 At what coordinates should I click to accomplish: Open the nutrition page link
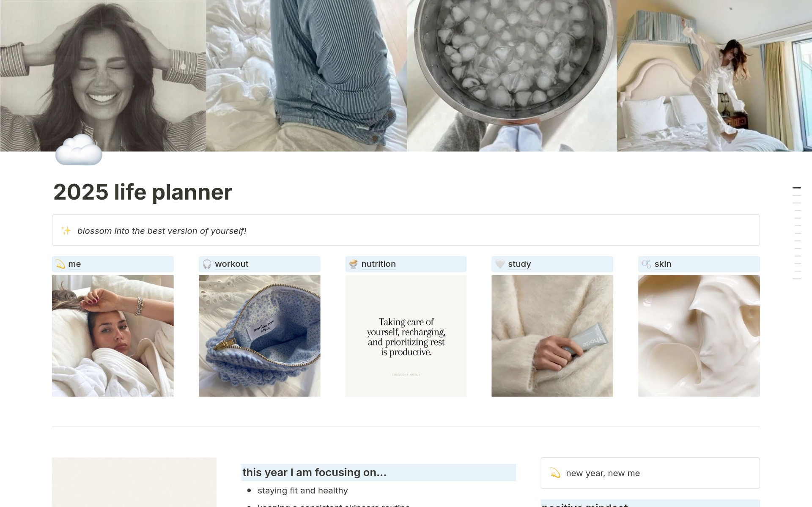click(379, 264)
